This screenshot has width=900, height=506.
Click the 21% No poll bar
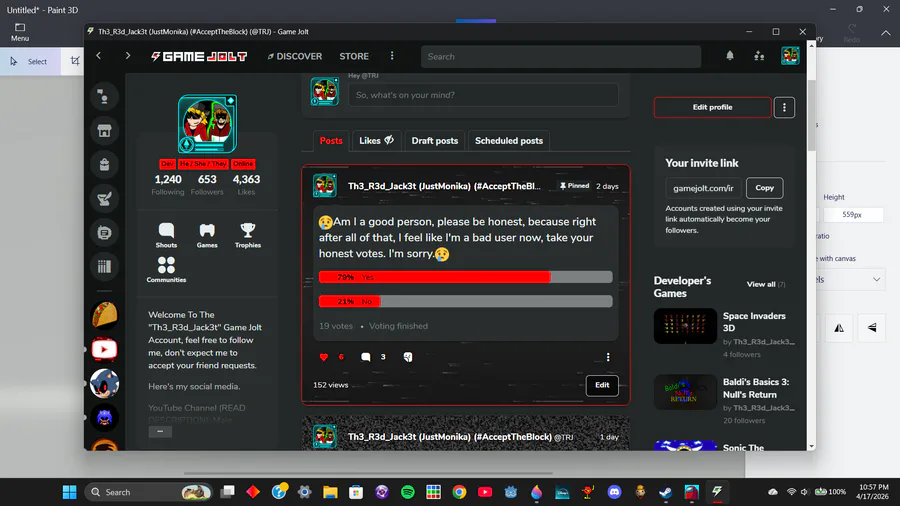click(465, 301)
